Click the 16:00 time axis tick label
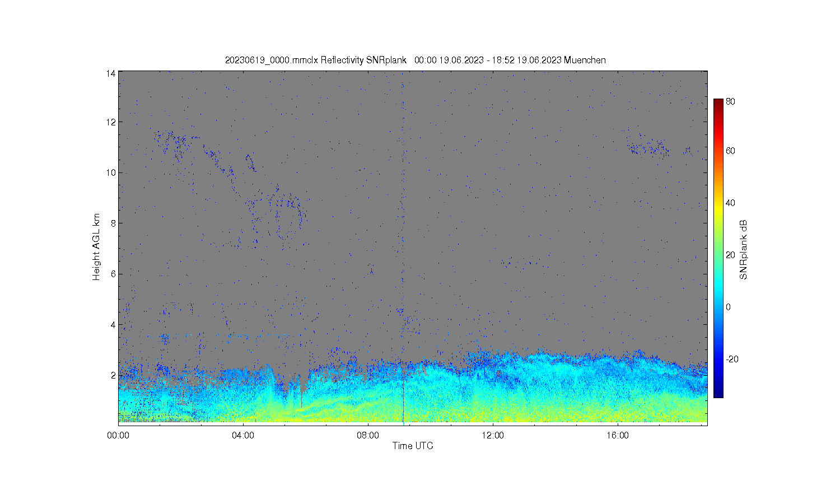The height and width of the screenshot is (504, 840). pos(618,435)
